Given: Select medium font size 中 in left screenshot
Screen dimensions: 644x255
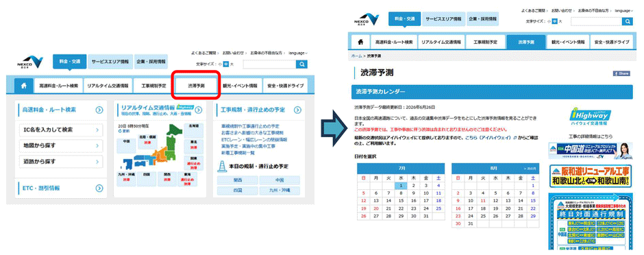Looking at the screenshot, I should coord(225,64).
